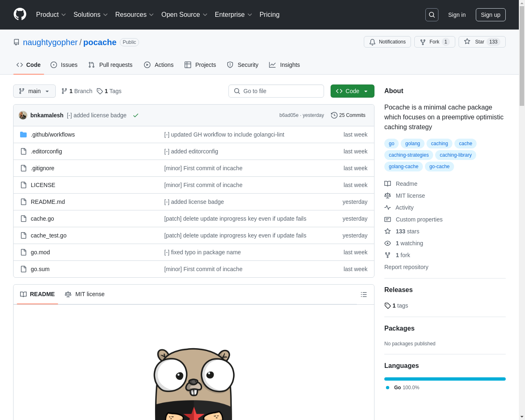Open the Security tab
Screen dimensions: 525x420
(243, 65)
